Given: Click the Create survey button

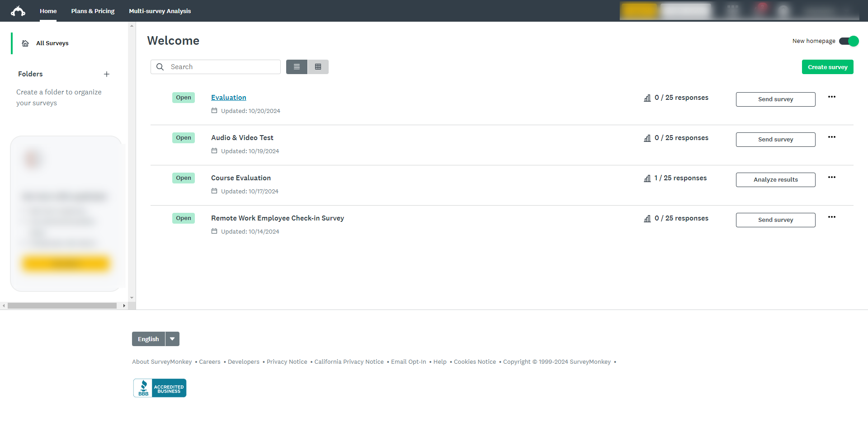Looking at the screenshot, I should pyautogui.click(x=828, y=67).
